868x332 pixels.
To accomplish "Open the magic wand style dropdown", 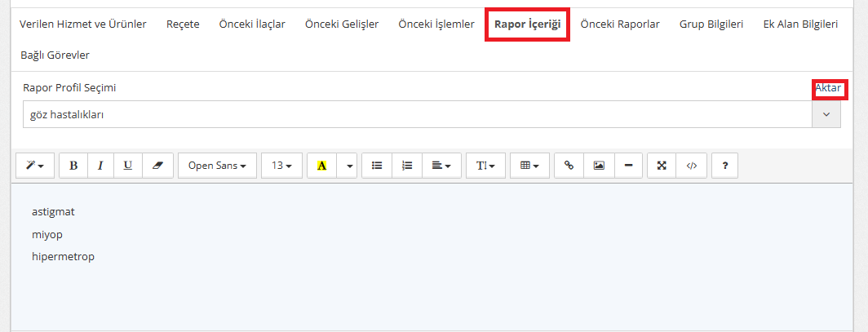I will tap(35, 166).
